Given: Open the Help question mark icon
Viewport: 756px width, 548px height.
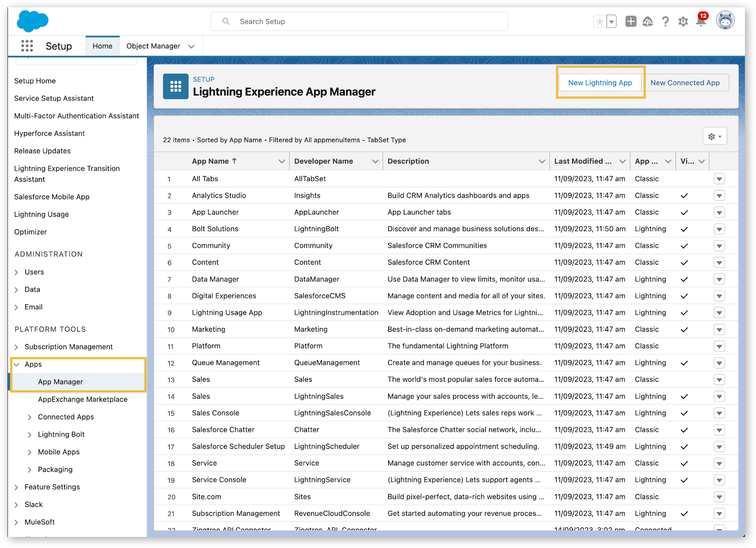Looking at the screenshot, I should [x=665, y=21].
